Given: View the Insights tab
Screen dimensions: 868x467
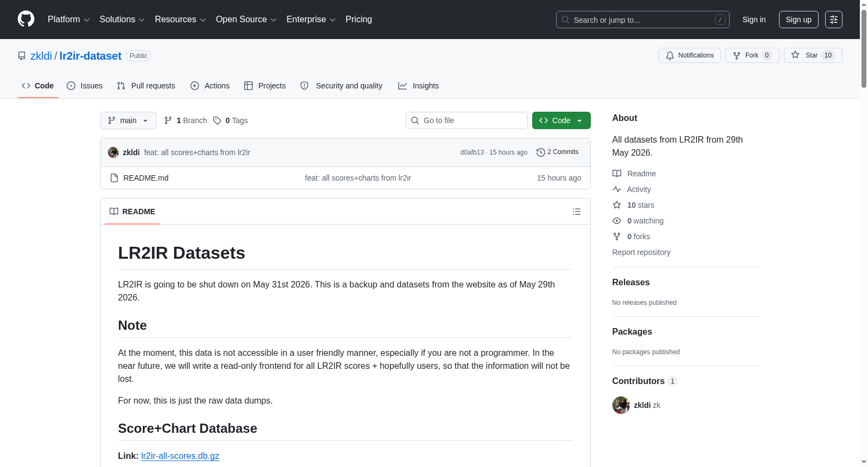Looking at the screenshot, I should pos(418,86).
